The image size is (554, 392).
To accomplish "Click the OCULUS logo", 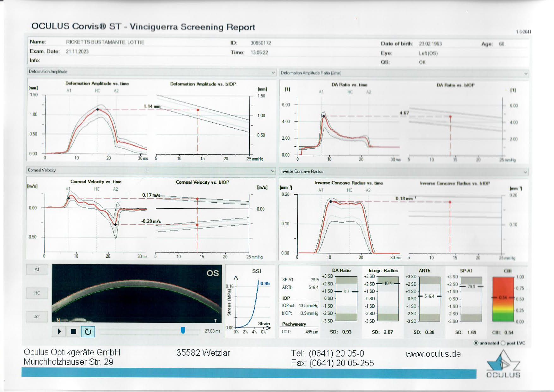I will [503, 364].
